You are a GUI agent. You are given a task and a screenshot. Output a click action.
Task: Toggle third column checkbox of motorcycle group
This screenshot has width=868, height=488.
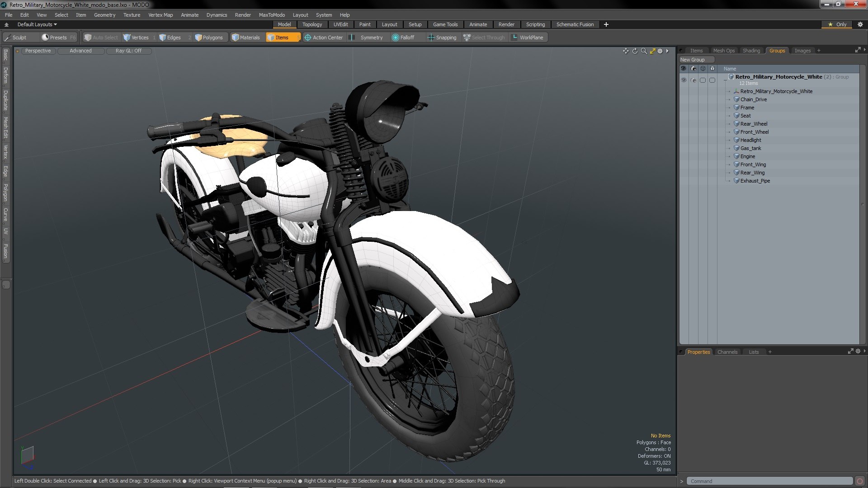703,80
